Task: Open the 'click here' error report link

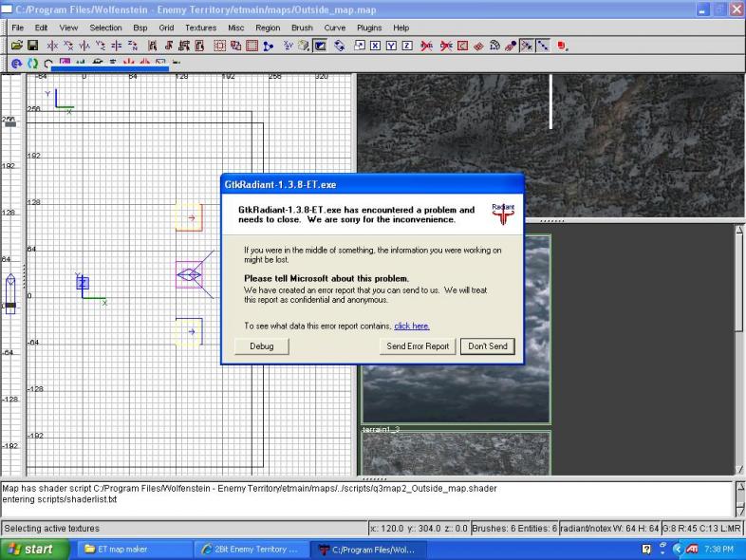Action: (x=411, y=326)
